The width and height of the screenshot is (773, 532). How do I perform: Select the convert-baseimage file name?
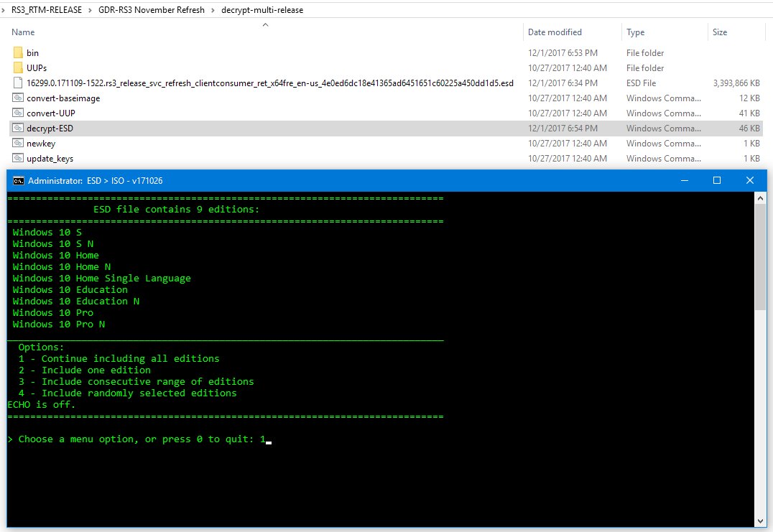63,98
